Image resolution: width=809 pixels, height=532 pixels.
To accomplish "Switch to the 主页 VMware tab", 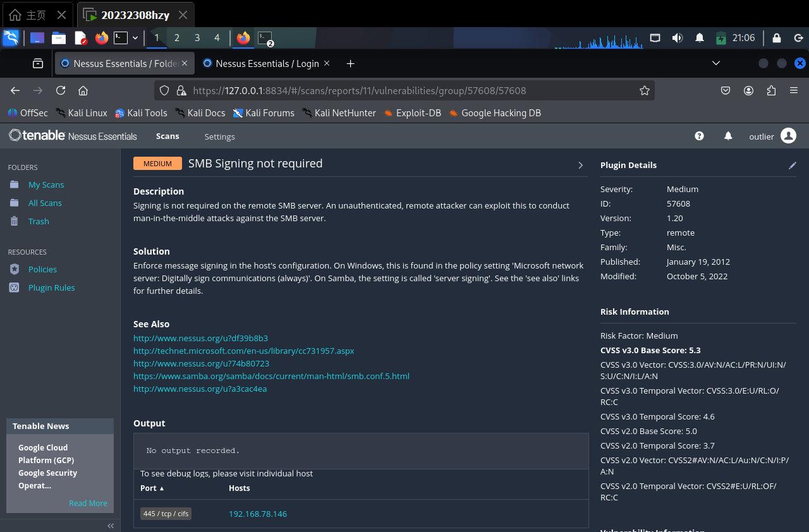I will (37, 15).
